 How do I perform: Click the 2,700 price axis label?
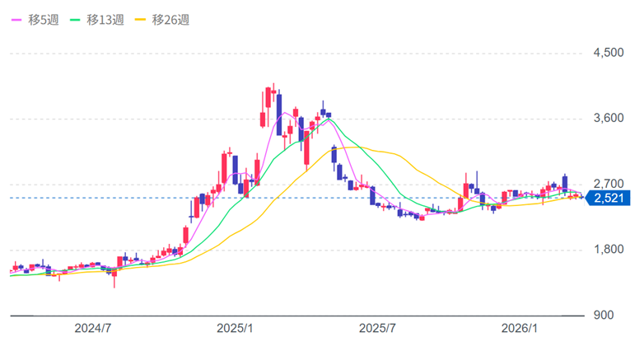click(608, 184)
